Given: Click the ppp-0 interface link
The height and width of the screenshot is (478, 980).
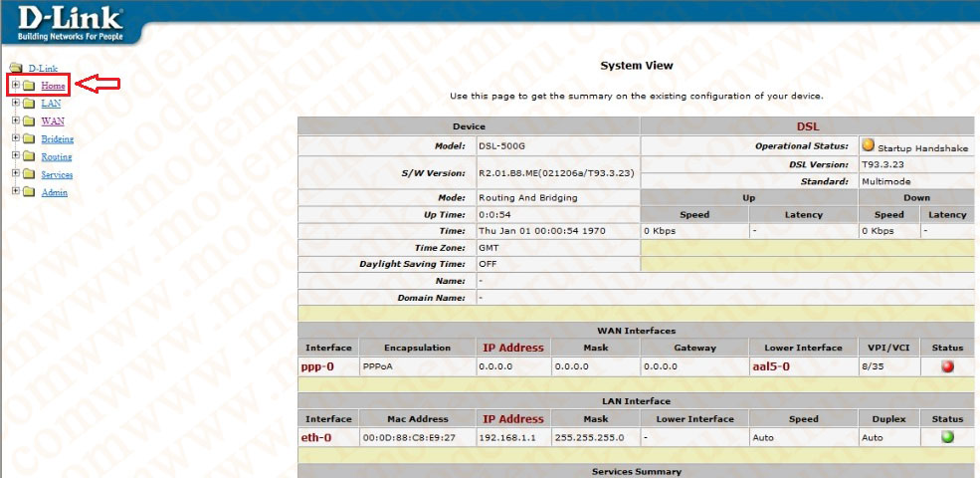Looking at the screenshot, I should pos(317,367).
